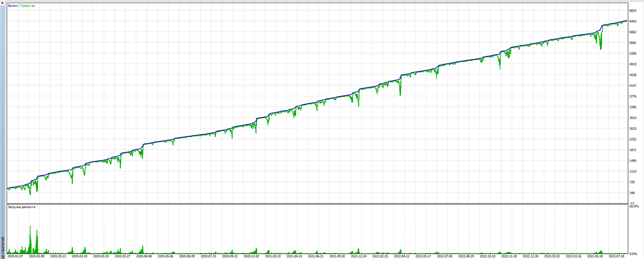644x259 pixels.
Task: Click the 2020.03.13 date label
Action: click(58, 256)
